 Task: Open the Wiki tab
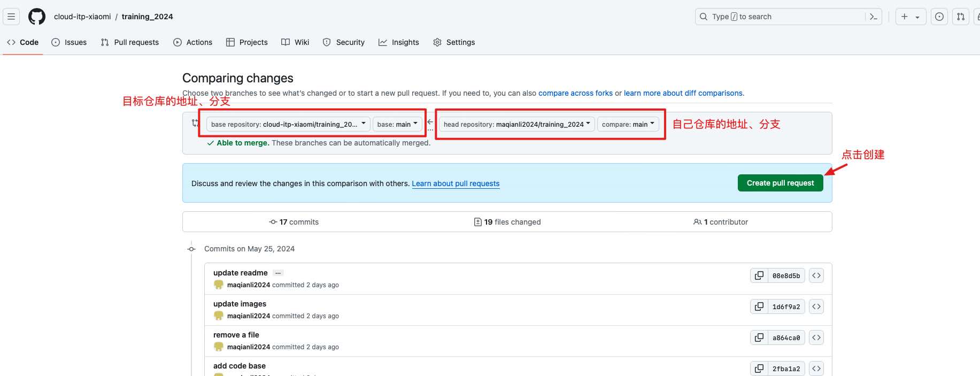pos(295,42)
